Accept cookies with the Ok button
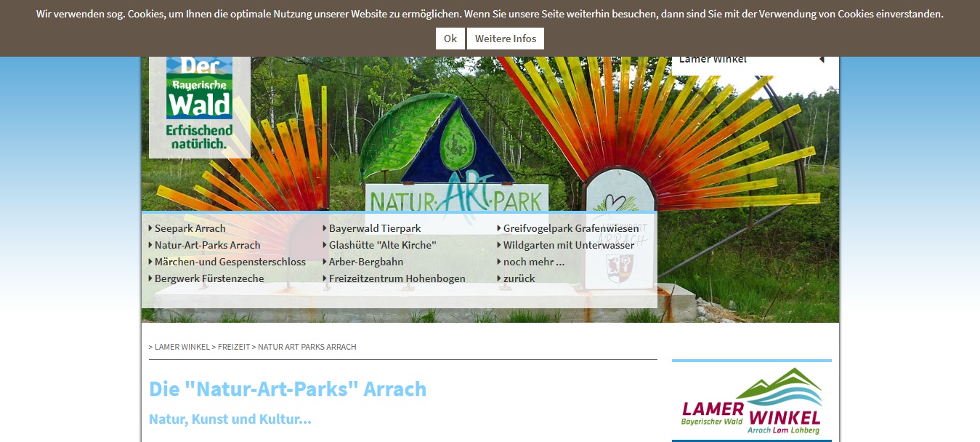 [x=450, y=39]
